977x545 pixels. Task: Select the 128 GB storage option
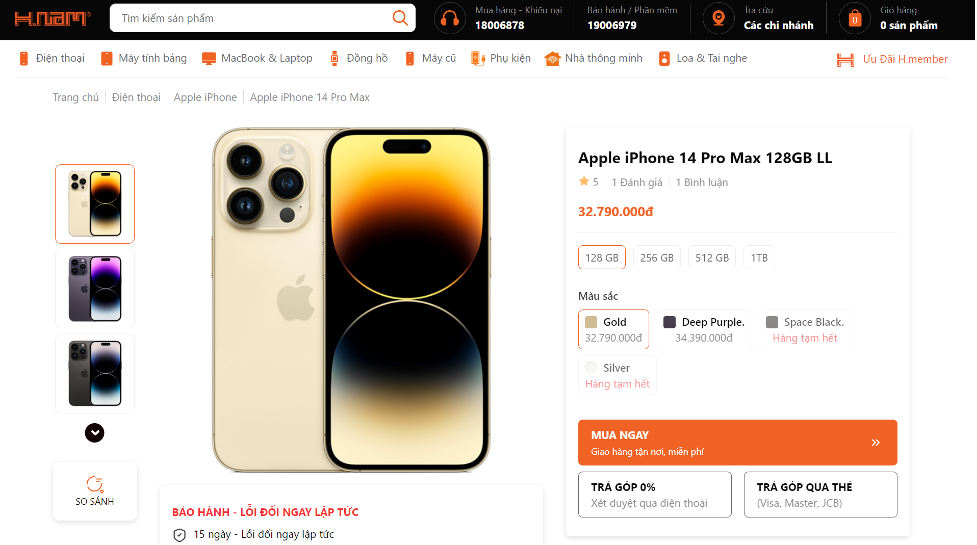[602, 257]
